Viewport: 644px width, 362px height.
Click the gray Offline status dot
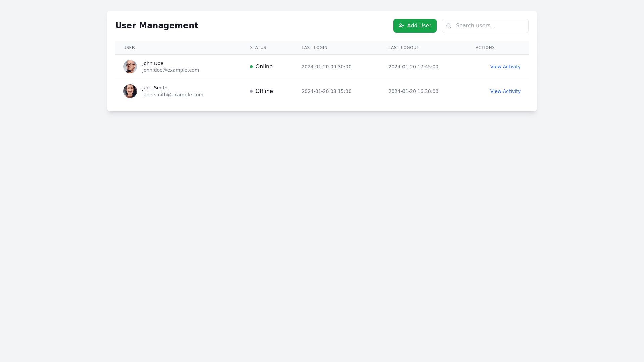click(251, 91)
